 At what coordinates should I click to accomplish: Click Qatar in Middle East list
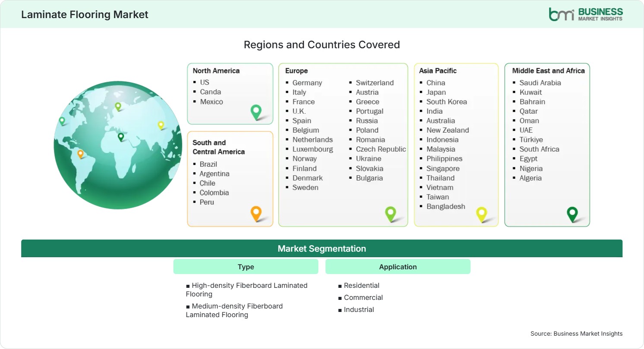click(528, 111)
